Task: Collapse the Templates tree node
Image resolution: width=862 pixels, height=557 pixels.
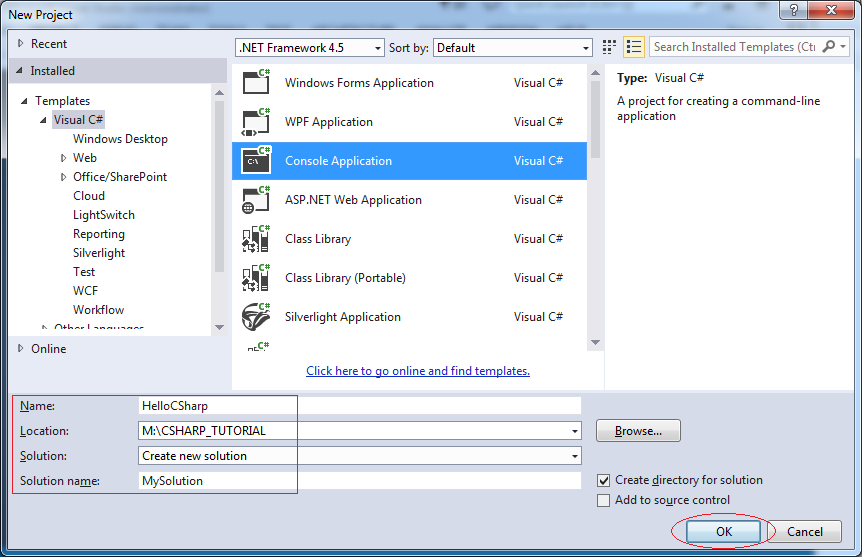Action: [x=24, y=101]
